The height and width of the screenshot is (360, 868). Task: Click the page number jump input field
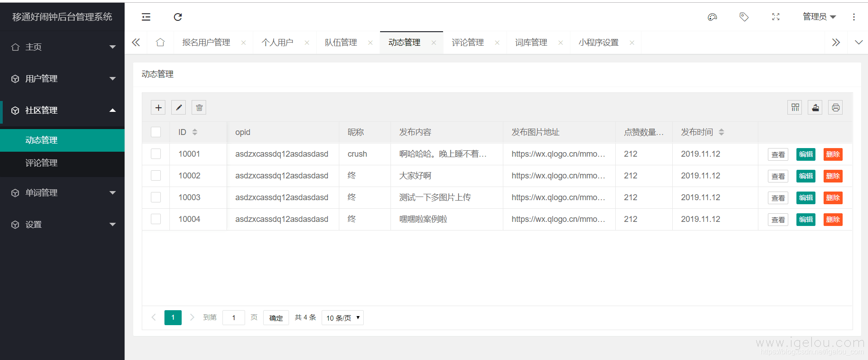pyautogui.click(x=234, y=317)
